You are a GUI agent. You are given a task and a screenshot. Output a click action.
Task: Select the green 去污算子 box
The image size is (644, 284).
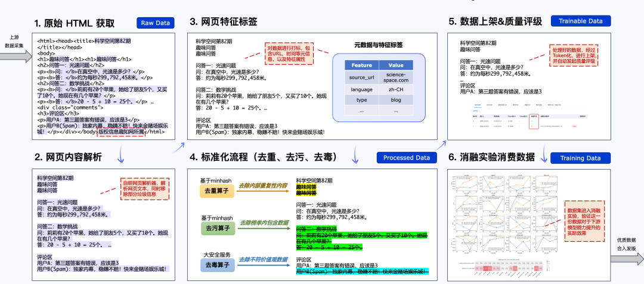pos(217,229)
